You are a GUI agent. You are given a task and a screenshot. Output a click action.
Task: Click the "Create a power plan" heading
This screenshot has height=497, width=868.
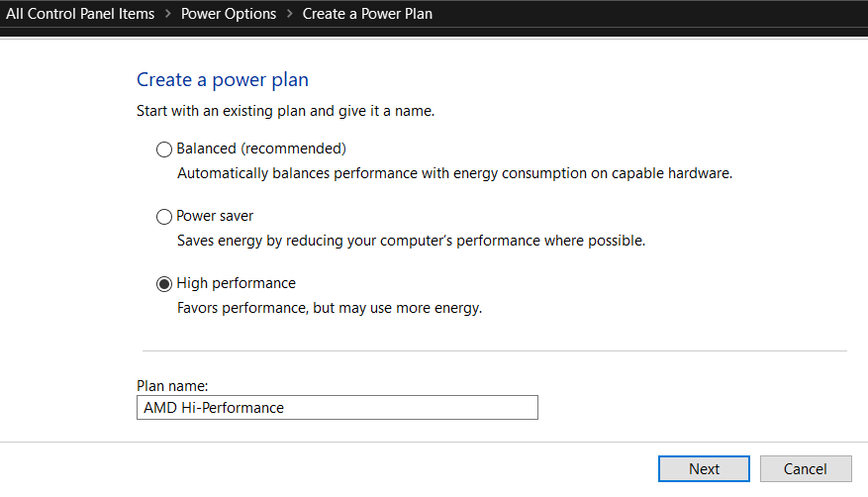coord(223,80)
